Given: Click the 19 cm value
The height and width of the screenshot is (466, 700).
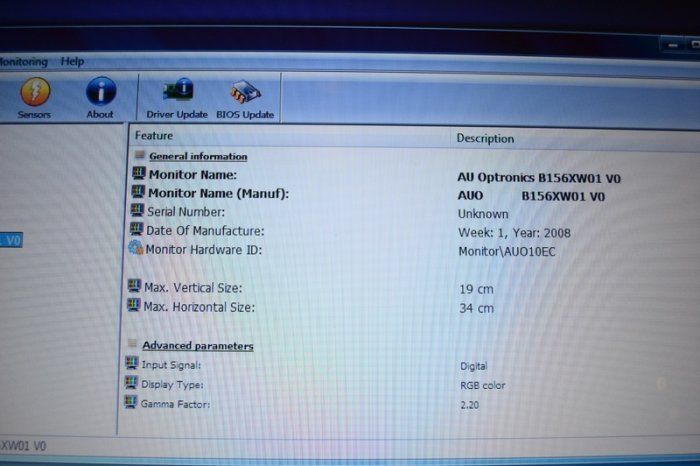Looking at the screenshot, I should [x=476, y=289].
